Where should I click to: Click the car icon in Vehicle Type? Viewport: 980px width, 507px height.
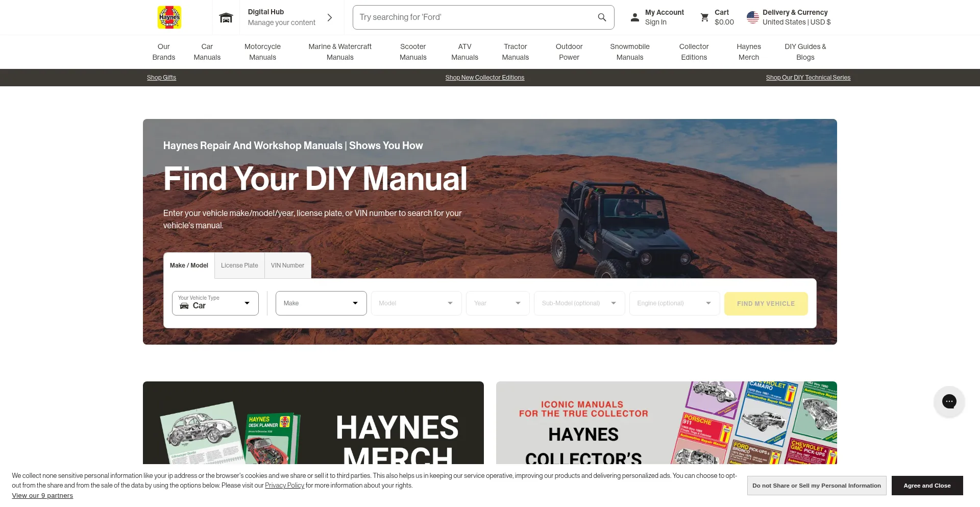[184, 306]
